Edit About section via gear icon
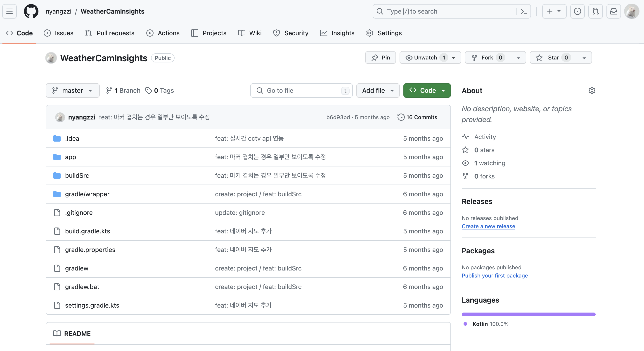This screenshot has height=351, width=644. point(592,90)
